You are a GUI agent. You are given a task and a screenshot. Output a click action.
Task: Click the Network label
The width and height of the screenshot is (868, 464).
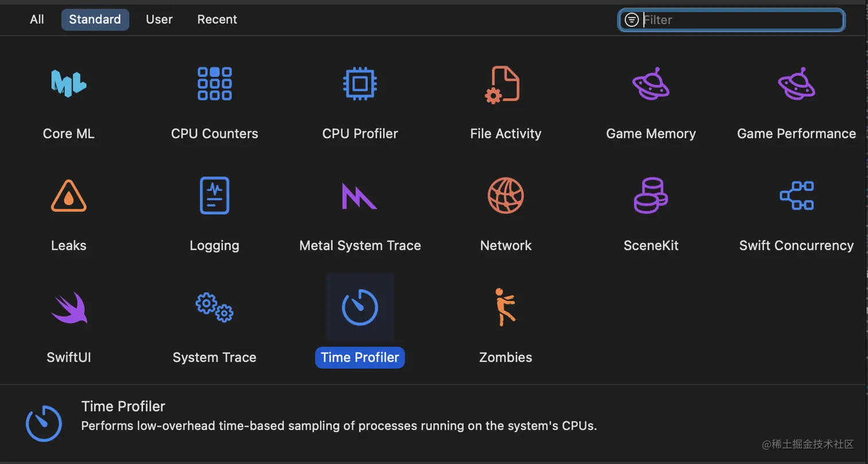506,246
